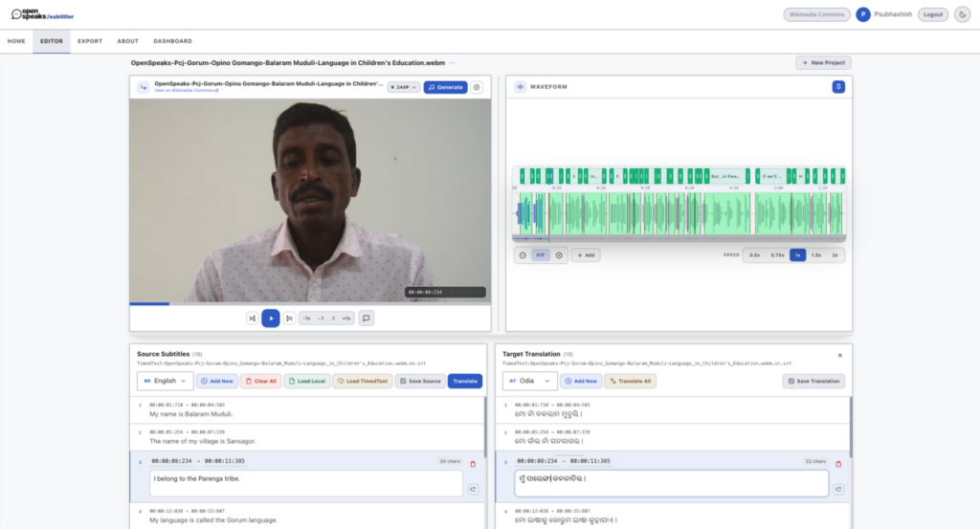980x529 pixels.
Task: Open the OpenSpeaks subtitler logo
Action: point(42,14)
